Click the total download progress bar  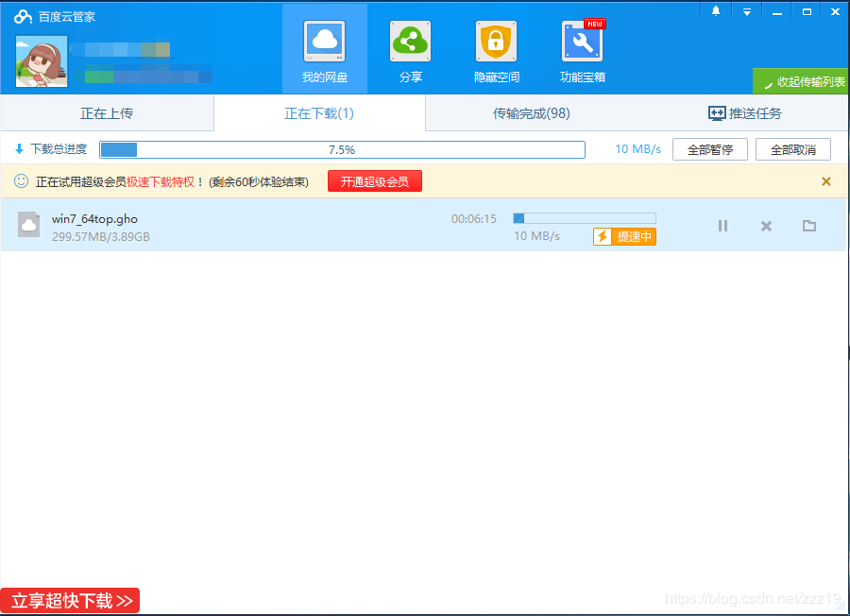tap(342, 149)
